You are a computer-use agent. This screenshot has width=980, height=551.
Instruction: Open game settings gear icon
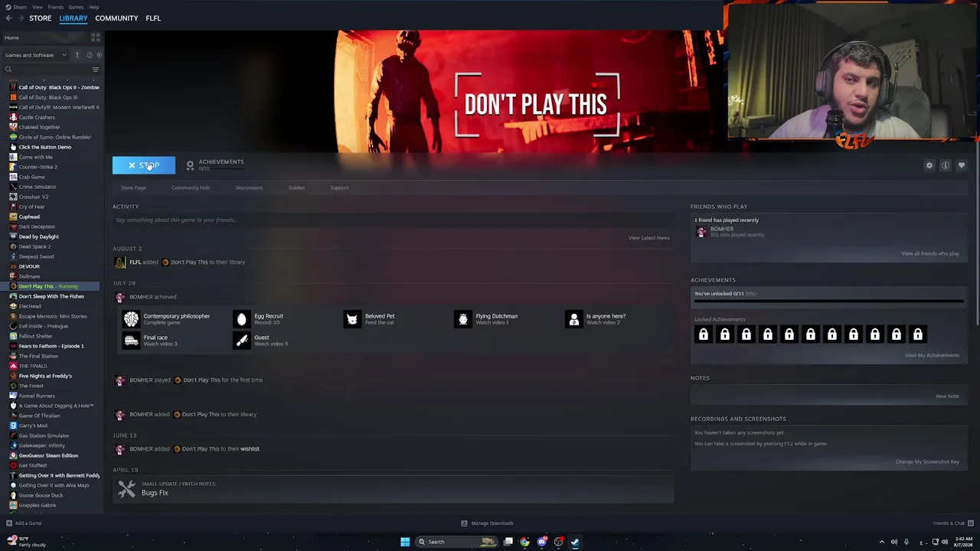[929, 165]
